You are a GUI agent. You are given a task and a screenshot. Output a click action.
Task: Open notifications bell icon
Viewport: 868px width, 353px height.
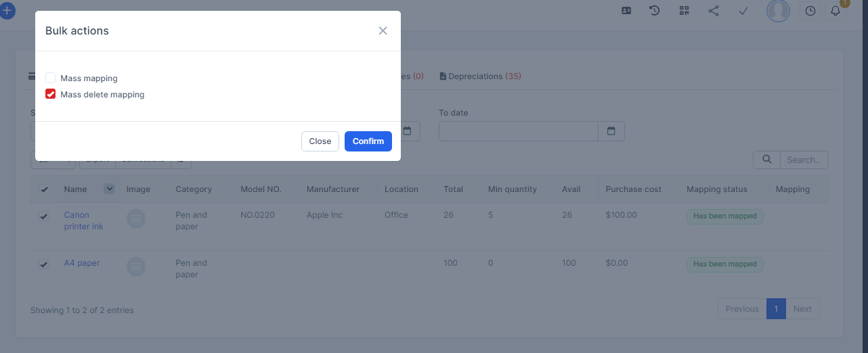point(836,11)
